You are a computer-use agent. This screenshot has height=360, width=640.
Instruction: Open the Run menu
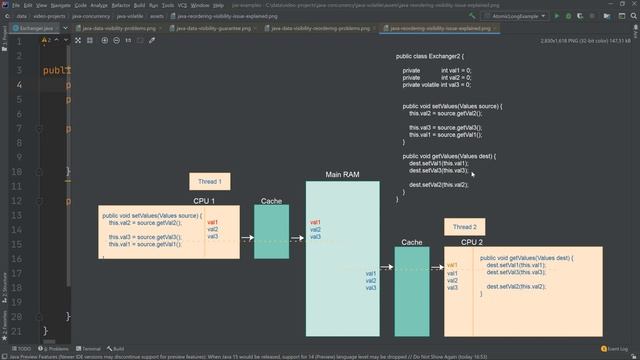pyautogui.click(x=153, y=5)
